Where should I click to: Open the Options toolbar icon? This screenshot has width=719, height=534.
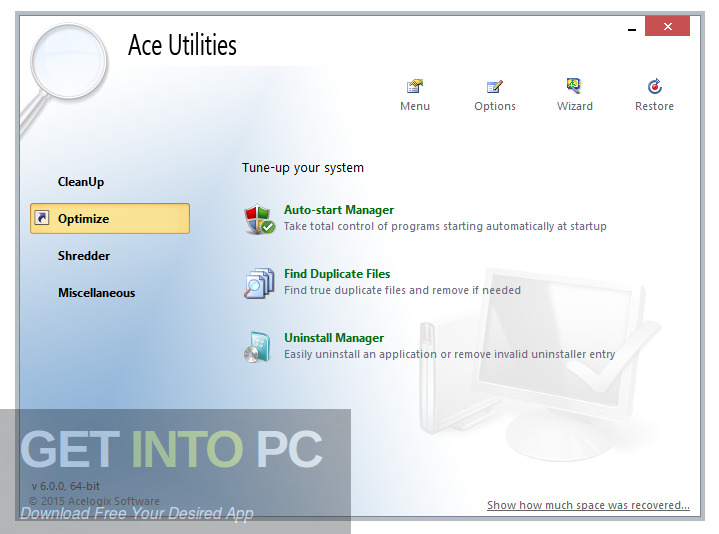[x=494, y=86]
